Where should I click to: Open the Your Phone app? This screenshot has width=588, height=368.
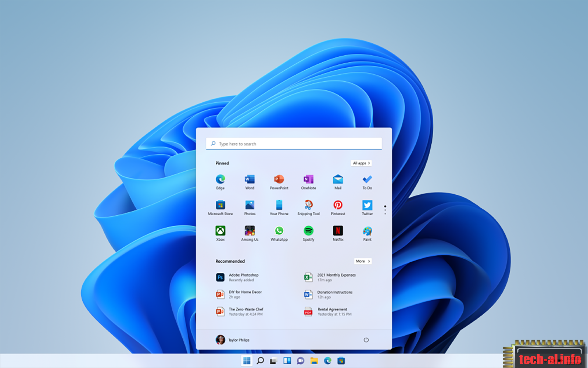click(x=279, y=208)
